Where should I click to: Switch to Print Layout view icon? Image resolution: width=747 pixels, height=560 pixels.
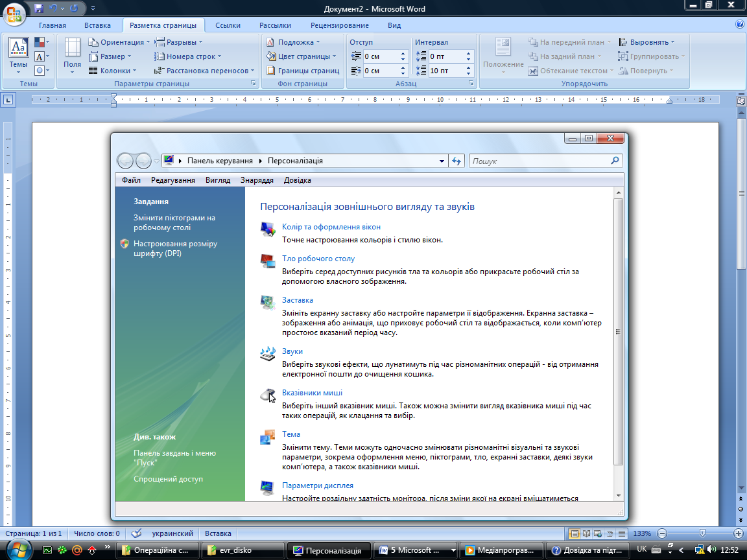(x=575, y=534)
